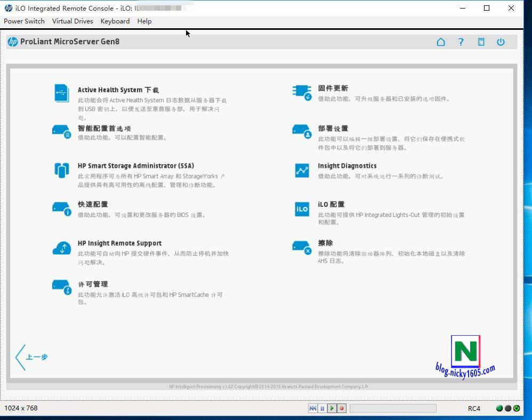Screen dimensions: 532x420
Task: Click the power icon in header
Action: coord(501,42)
